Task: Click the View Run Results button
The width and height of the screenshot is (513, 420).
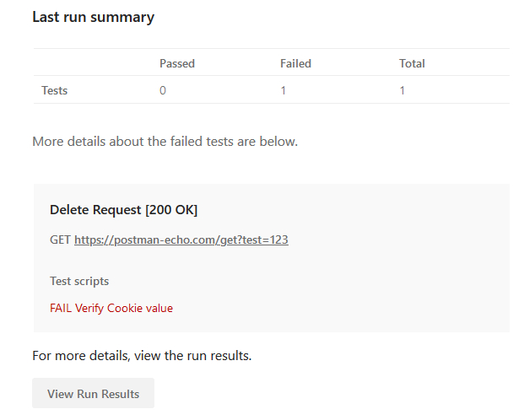Action: [93, 394]
